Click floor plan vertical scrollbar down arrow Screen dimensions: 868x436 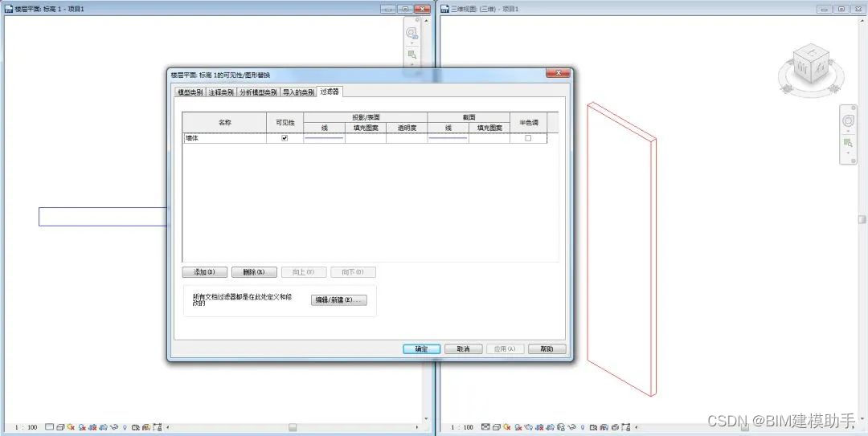click(426, 419)
